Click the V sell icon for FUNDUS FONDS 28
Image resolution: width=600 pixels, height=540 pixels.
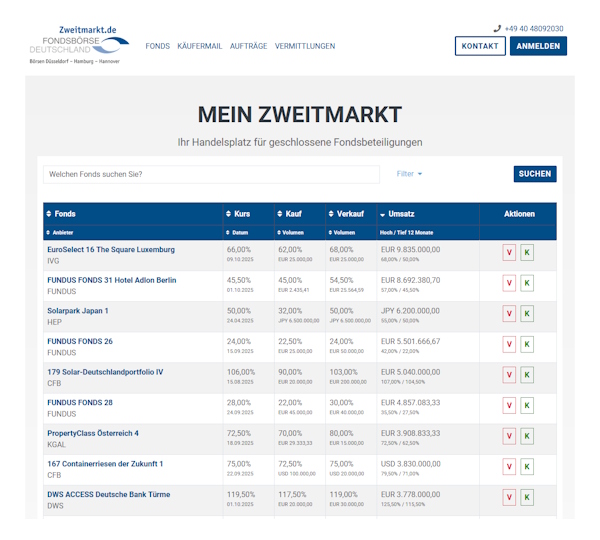(509, 406)
